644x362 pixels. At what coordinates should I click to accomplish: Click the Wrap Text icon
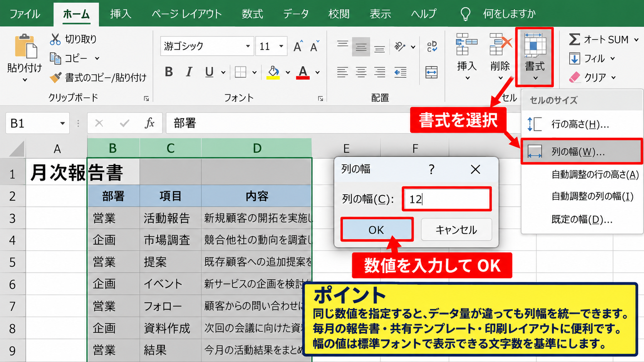coord(432,47)
